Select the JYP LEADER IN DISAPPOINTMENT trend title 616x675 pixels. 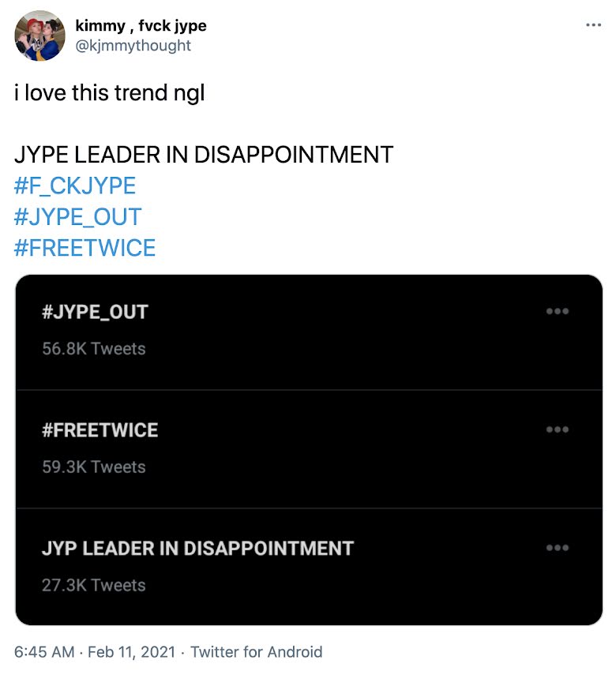[197, 549]
